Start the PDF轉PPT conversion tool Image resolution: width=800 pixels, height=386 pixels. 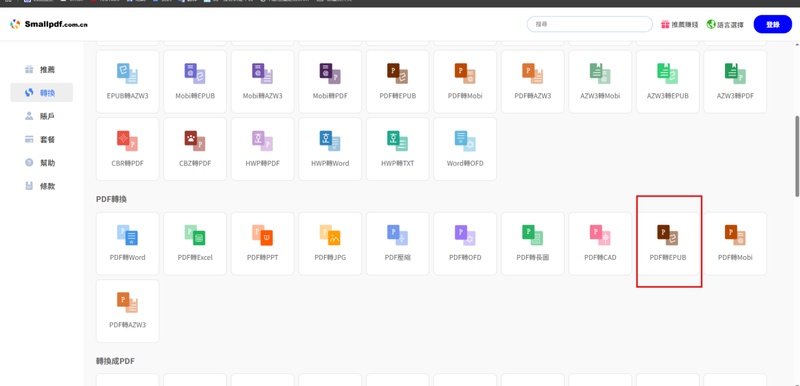262,244
